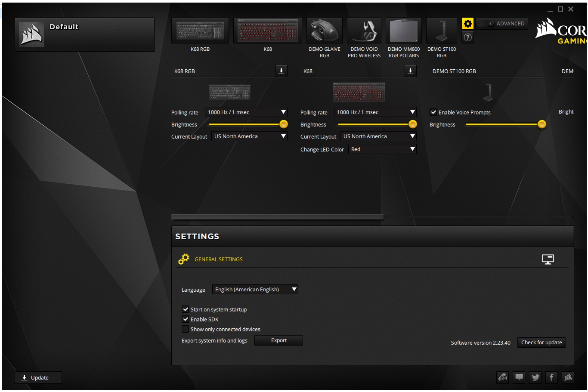Toggle Enable Voice Prompts checkbox

[x=433, y=112]
